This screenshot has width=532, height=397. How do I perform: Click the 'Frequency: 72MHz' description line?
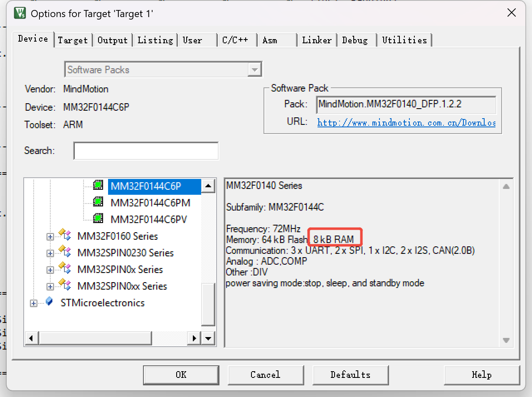(263, 228)
